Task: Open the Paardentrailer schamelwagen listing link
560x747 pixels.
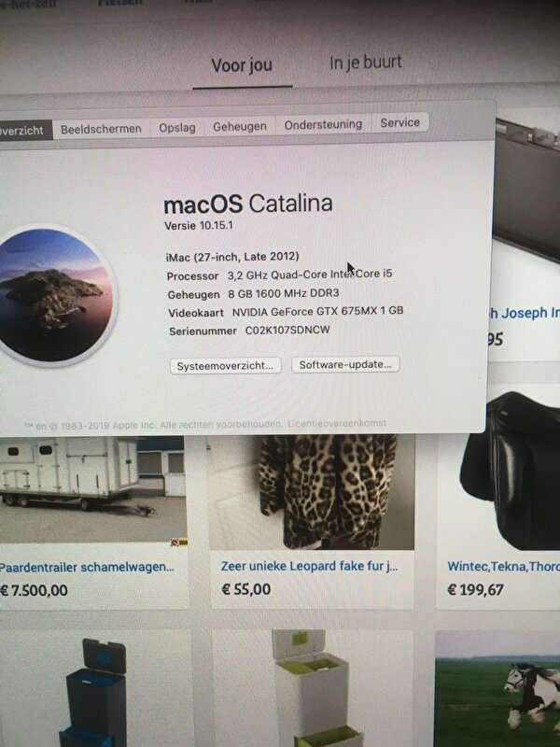Action: tap(87, 568)
